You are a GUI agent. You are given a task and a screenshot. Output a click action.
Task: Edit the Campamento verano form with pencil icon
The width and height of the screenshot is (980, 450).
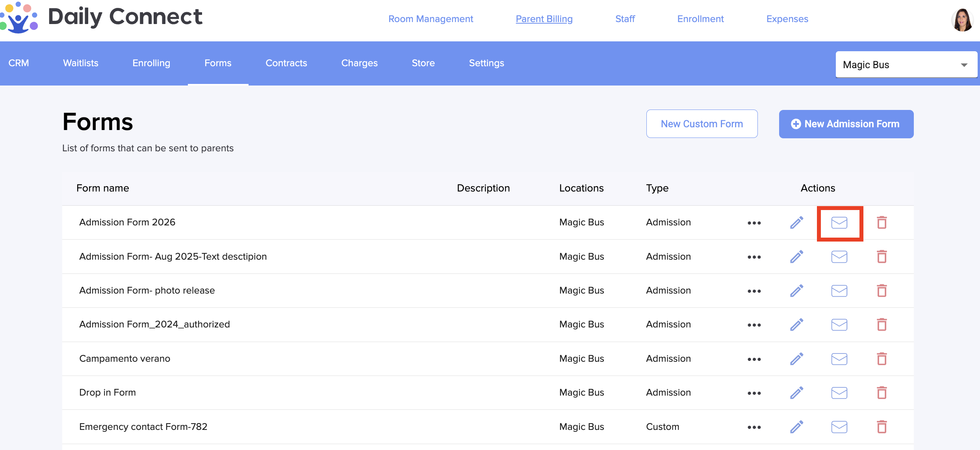(796, 359)
